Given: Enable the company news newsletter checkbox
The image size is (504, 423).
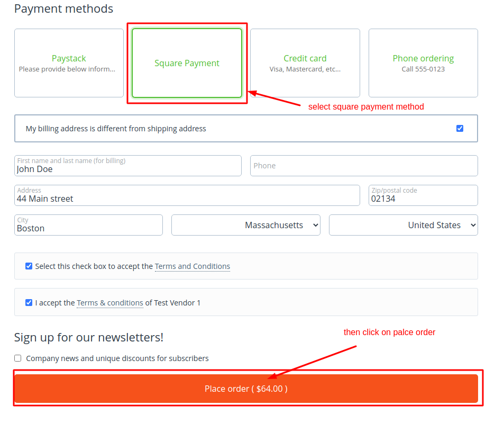Looking at the screenshot, I should [18, 358].
